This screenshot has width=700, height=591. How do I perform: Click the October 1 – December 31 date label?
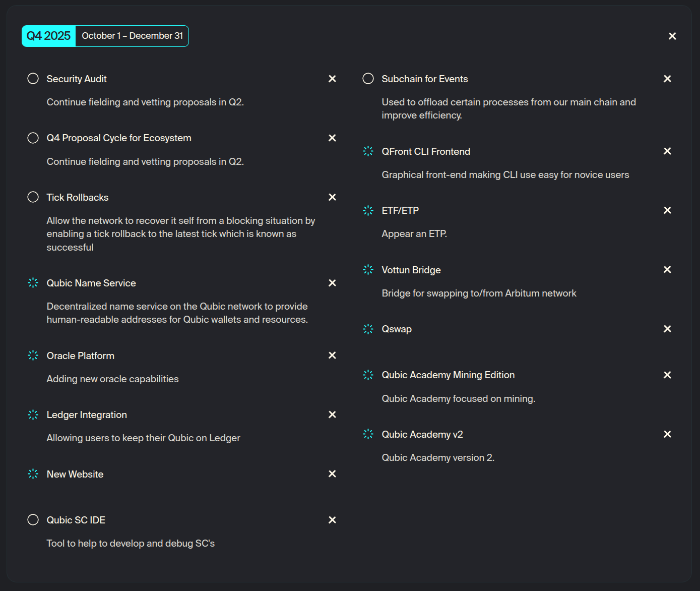[x=132, y=36]
